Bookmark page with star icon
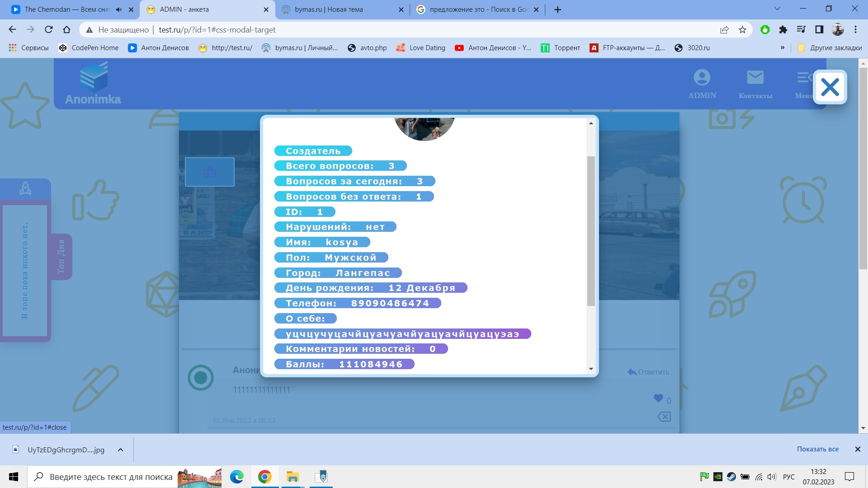 pyautogui.click(x=742, y=30)
